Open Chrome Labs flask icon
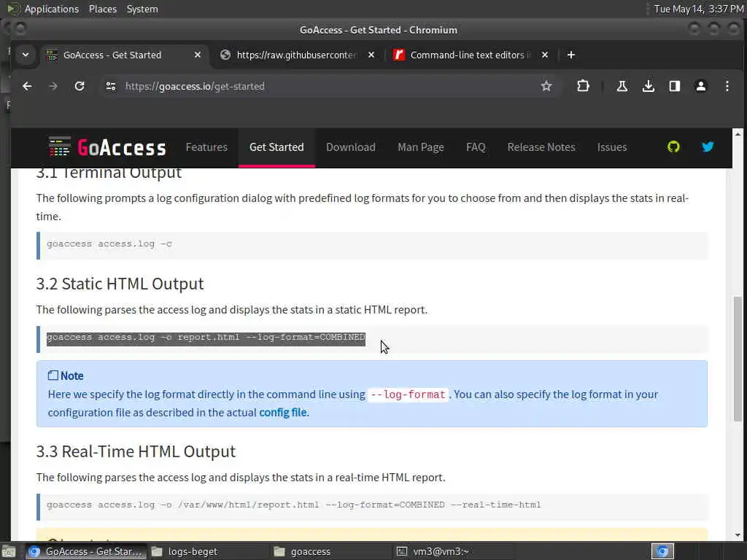The image size is (747, 560). click(x=622, y=86)
